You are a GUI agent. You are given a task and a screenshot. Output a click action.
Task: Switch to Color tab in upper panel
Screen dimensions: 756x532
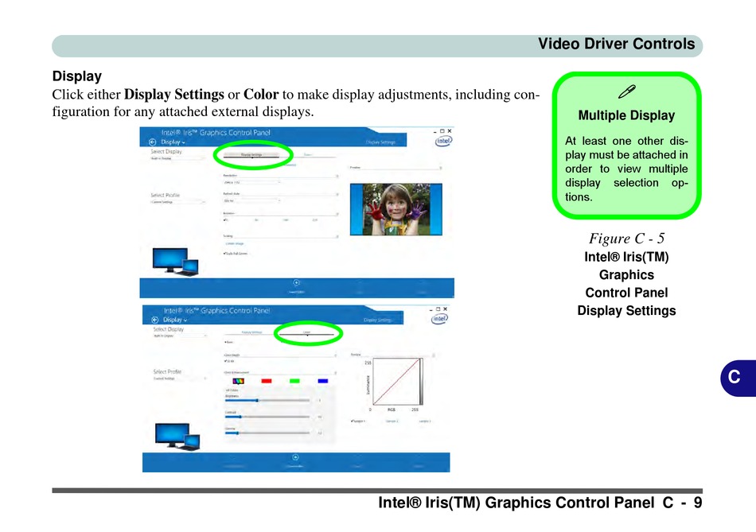pos(308,155)
